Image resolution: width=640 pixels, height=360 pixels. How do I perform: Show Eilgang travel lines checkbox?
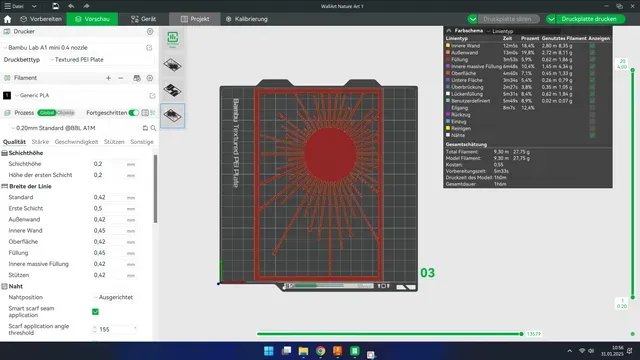[x=592, y=108]
